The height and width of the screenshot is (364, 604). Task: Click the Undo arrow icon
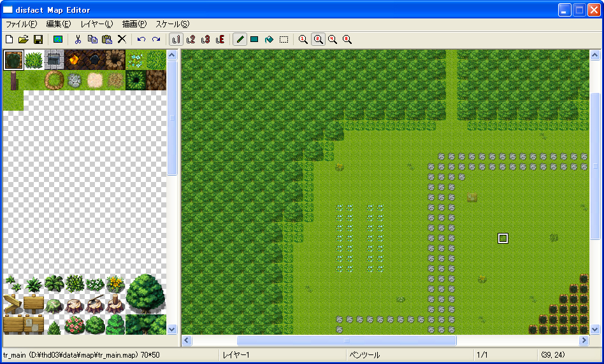141,39
